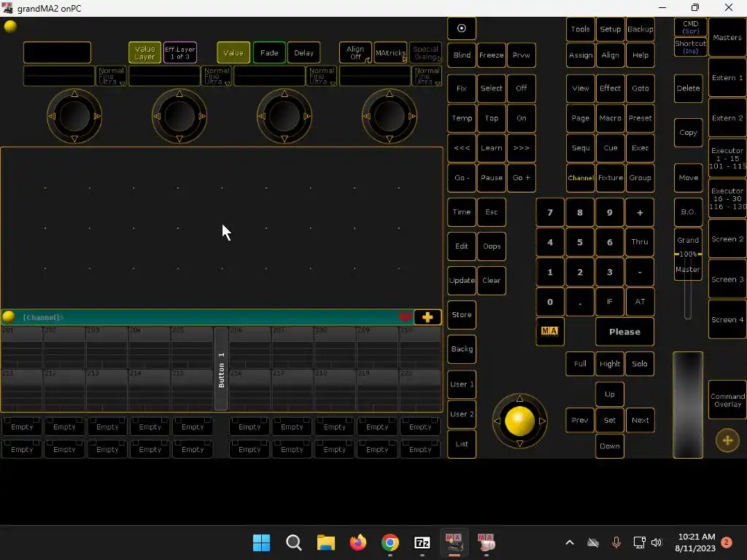Click the round plus icon below Command Overlay
The width and height of the screenshot is (747, 560).
(x=727, y=440)
